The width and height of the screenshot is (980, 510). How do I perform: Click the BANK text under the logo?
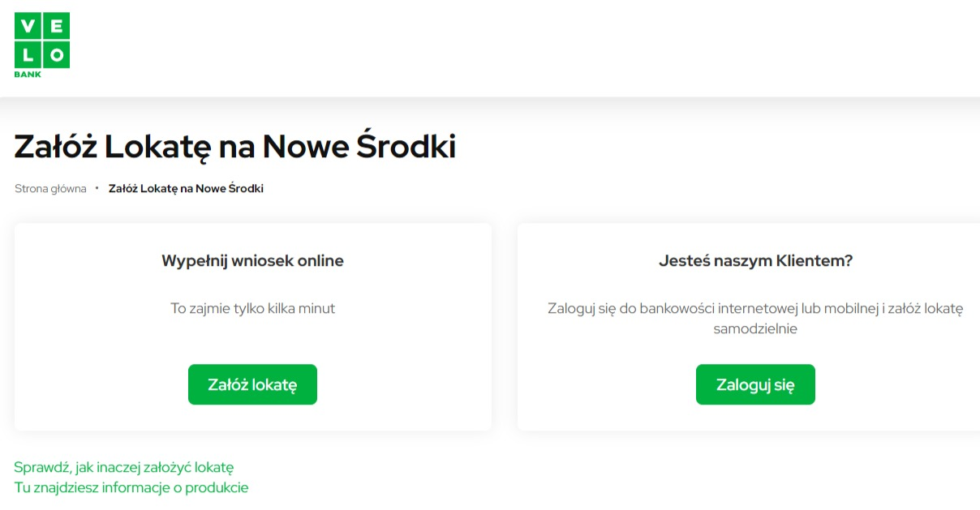coord(28,75)
